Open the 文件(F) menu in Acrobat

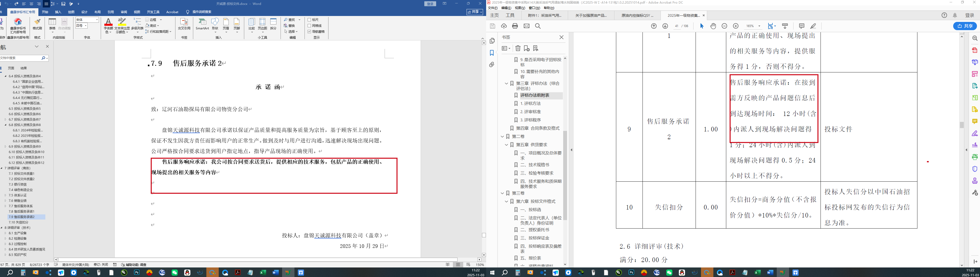pos(493,8)
